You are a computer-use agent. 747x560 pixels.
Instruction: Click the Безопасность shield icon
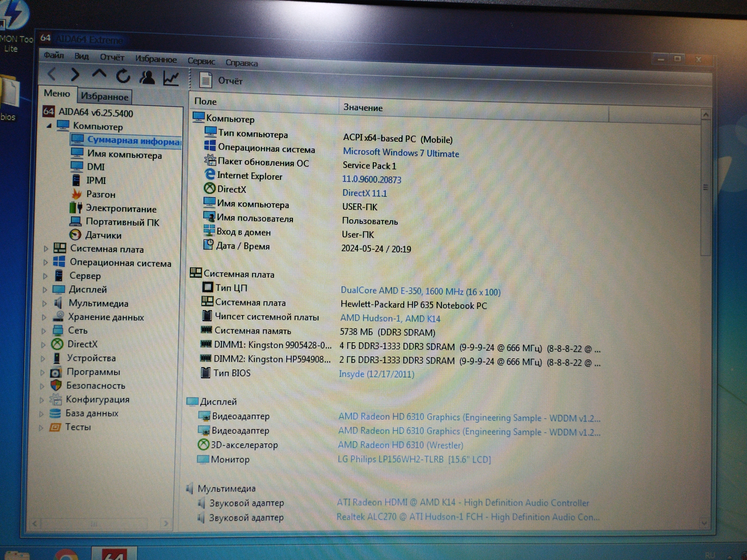[56, 385]
